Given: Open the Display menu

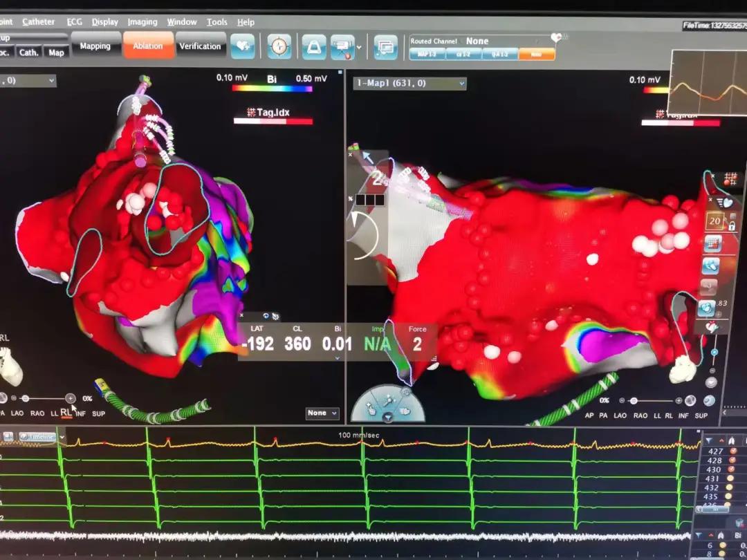Looking at the screenshot, I should pos(105,22).
